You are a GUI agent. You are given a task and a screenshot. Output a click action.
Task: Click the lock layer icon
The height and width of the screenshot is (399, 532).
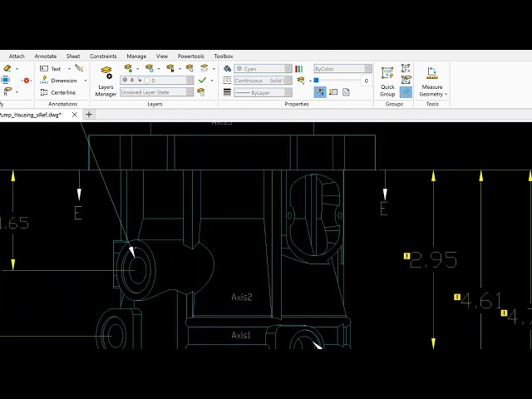tap(170, 68)
